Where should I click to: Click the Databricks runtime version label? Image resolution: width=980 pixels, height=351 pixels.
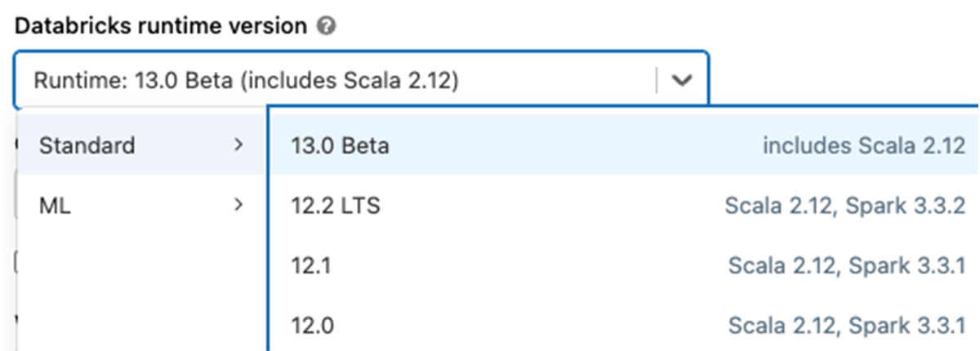pos(161,26)
